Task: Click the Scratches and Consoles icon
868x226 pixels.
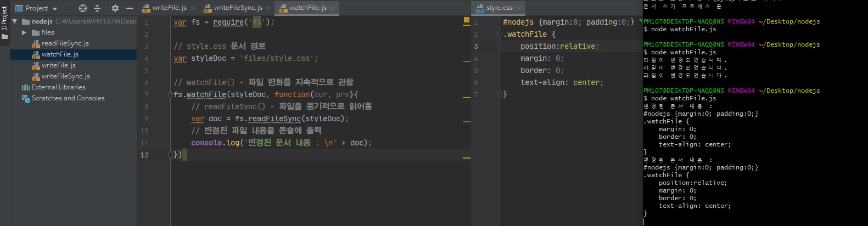Action: tap(25, 98)
